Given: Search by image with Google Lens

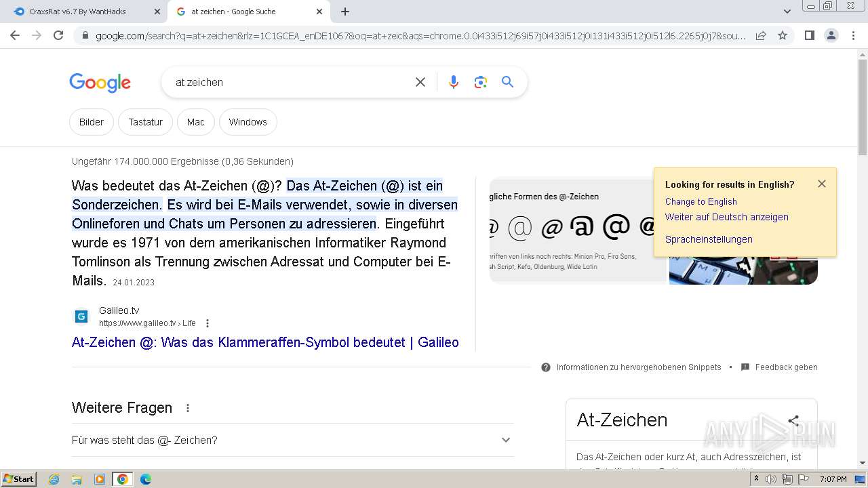Looking at the screenshot, I should [x=481, y=82].
